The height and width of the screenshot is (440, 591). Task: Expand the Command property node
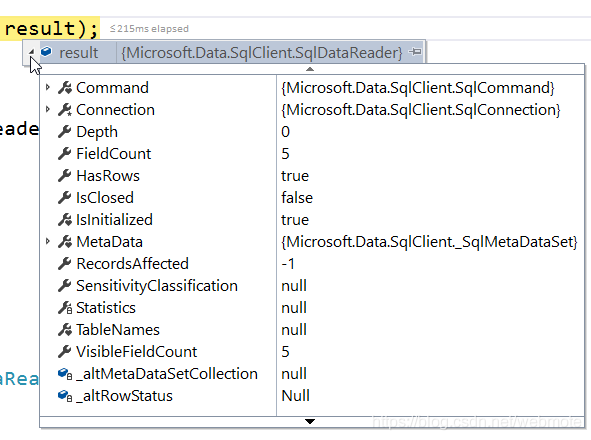47,87
